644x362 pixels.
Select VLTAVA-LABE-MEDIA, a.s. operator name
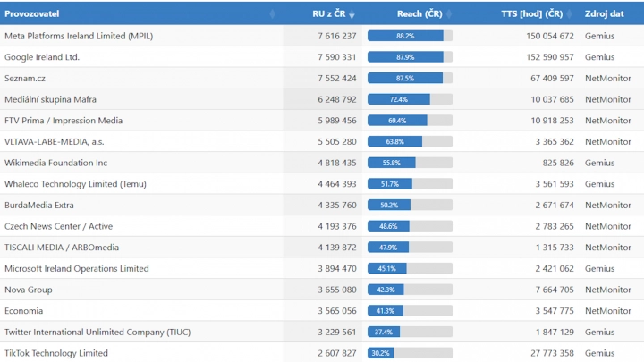pyautogui.click(x=55, y=141)
